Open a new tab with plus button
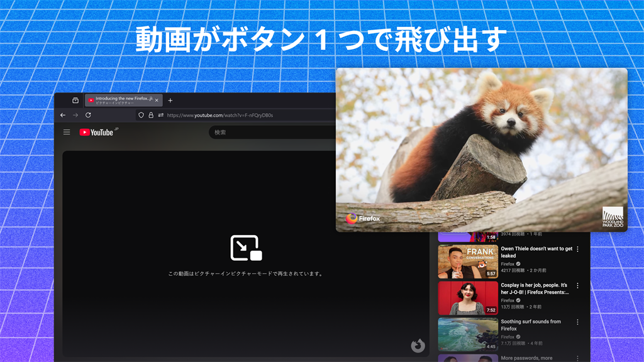 [x=170, y=100]
